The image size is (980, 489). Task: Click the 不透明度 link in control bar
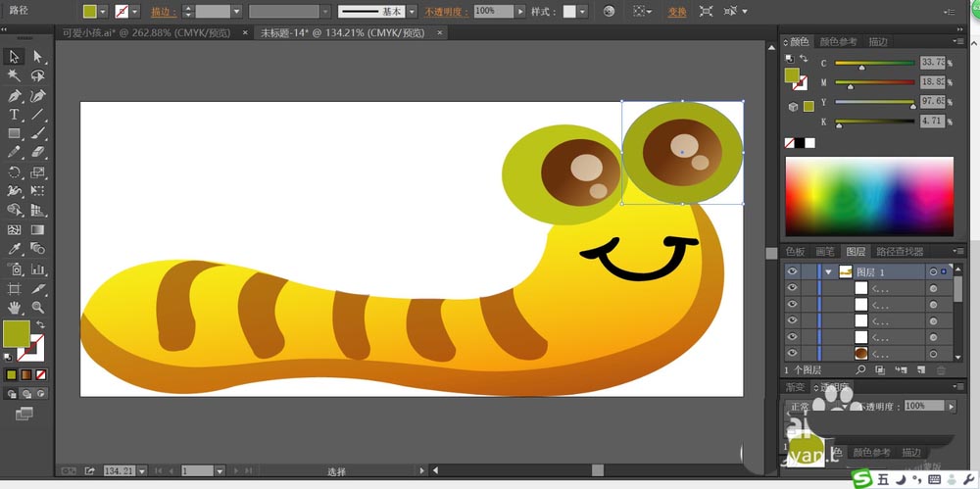point(447,12)
